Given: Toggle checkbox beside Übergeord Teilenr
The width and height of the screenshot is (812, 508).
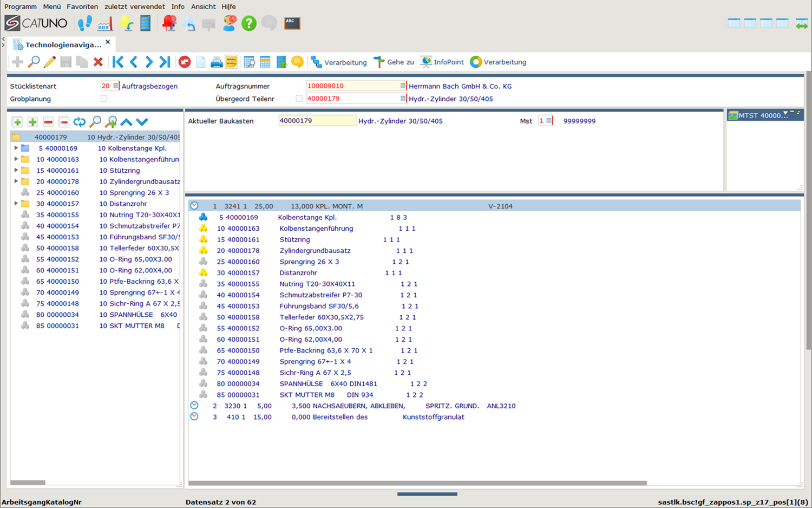Looking at the screenshot, I should 299,99.
